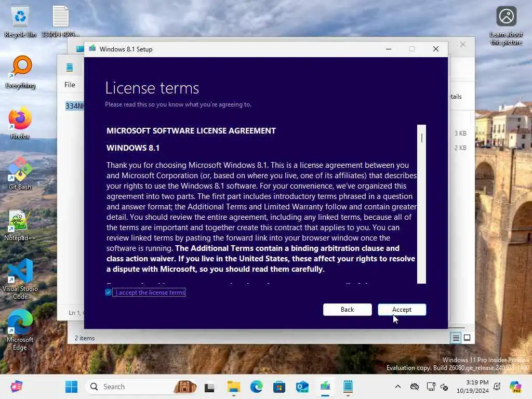The image size is (532, 399).
Task: Open the Everything search shortcut
Action: pyautogui.click(x=20, y=72)
